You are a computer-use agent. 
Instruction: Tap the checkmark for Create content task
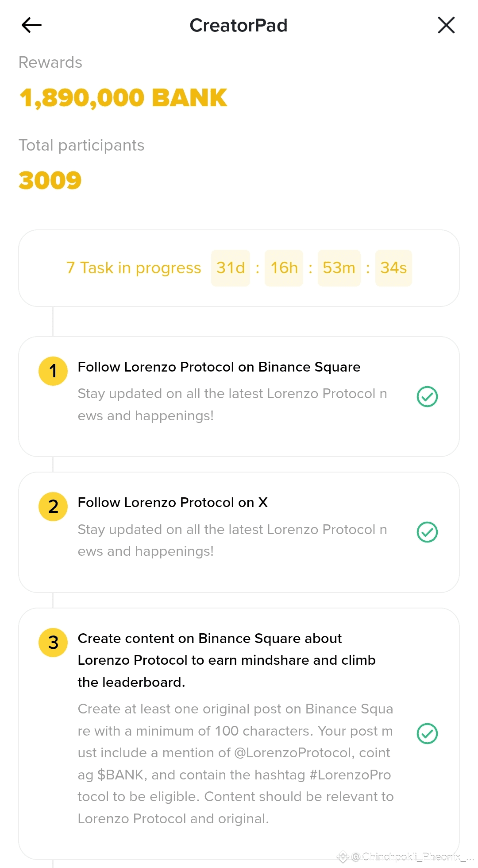[x=427, y=734]
